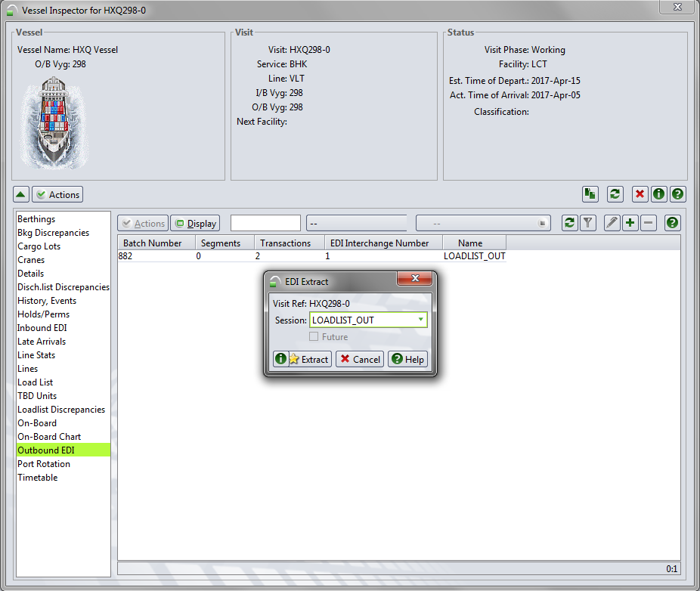Close the EDI Extract dialog with X

(415, 278)
